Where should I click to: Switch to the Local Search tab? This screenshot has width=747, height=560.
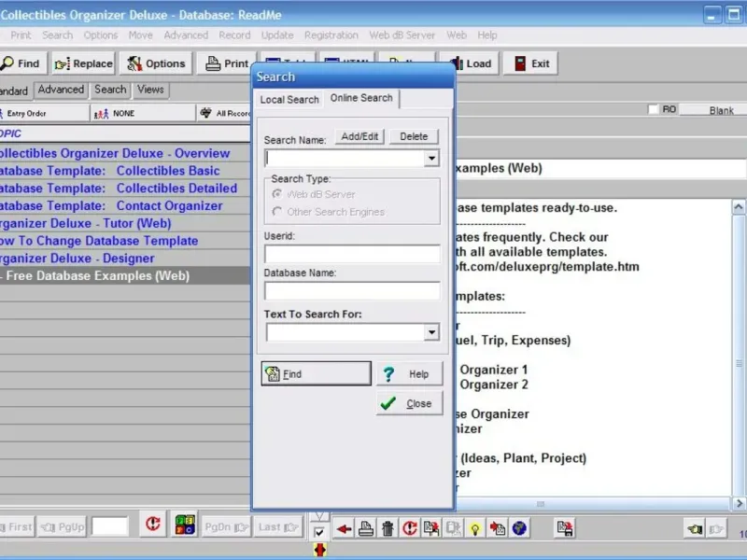pos(289,100)
